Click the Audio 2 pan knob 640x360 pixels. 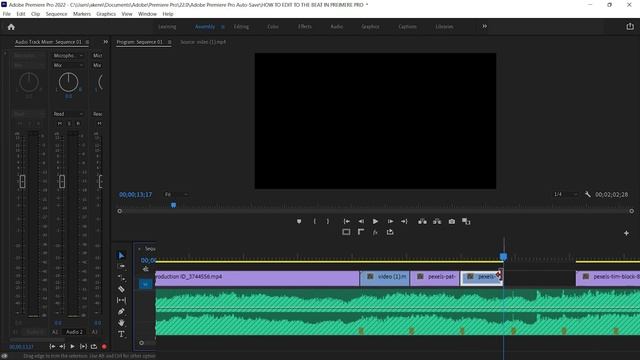point(69,82)
